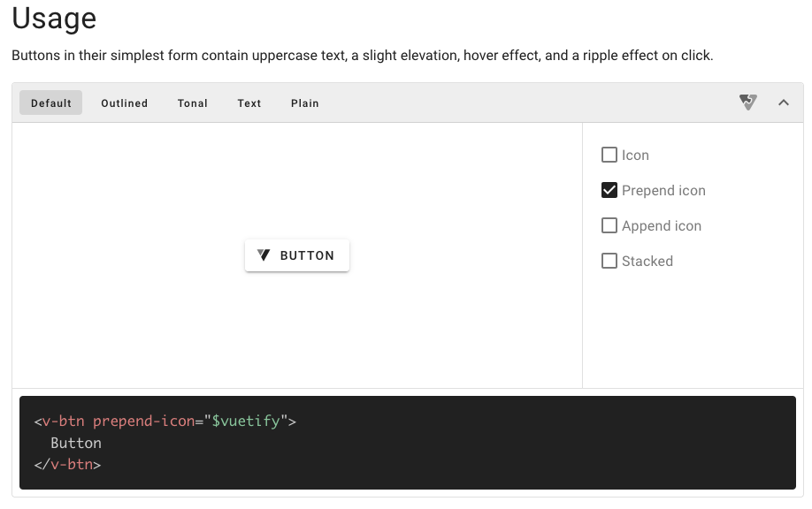Switch to the Outlined variant tab
Image resolution: width=812 pixels, height=509 pixels.
coord(125,103)
